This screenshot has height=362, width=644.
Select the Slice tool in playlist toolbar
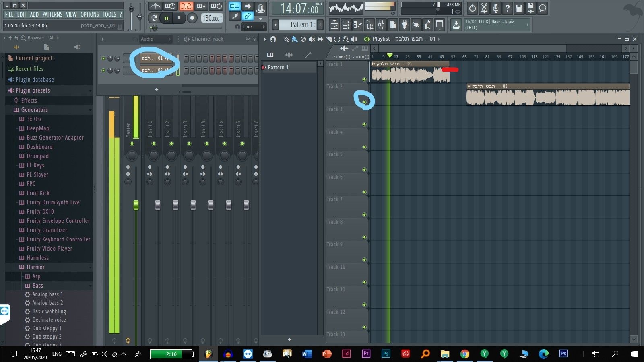[x=328, y=39]
